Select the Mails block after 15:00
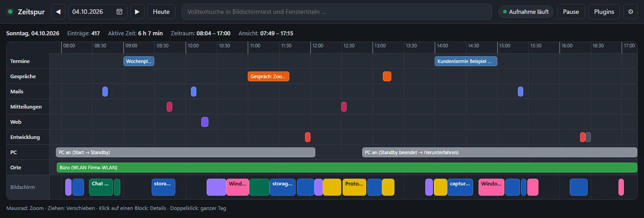Viewport: 644px width, 218px height. (521, 92)
